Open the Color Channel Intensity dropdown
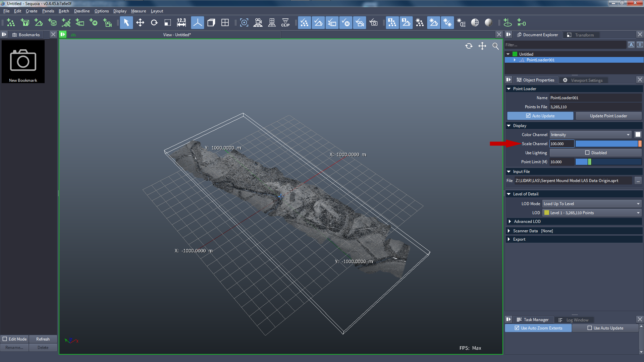The image size is (644, 362). [590, 134]
